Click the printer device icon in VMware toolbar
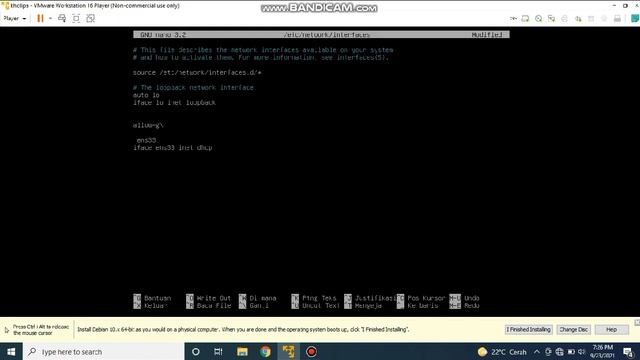Viewport: 640px width, 360px height. (564, 18)
